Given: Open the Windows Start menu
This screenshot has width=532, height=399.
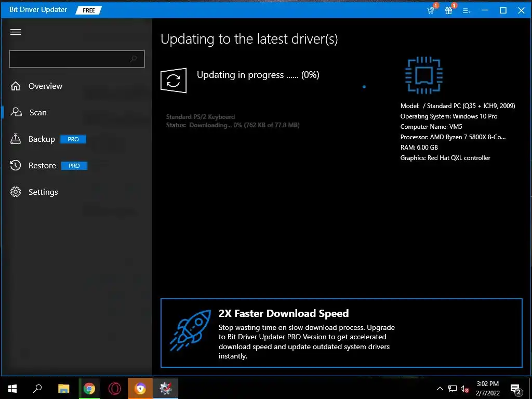Looking at the screenshot, I should pyautogui.click(x=12, y=388).
